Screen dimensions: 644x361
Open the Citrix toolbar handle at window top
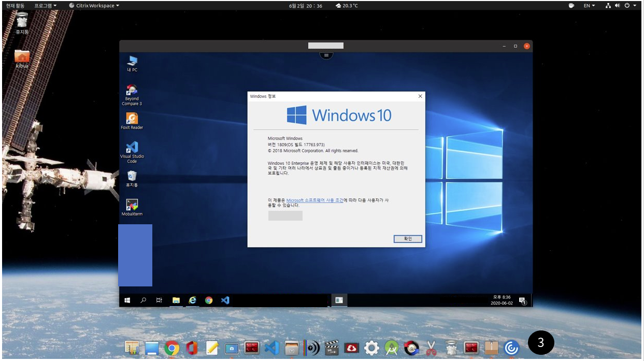pyautogui.click(x=326, y=54)
